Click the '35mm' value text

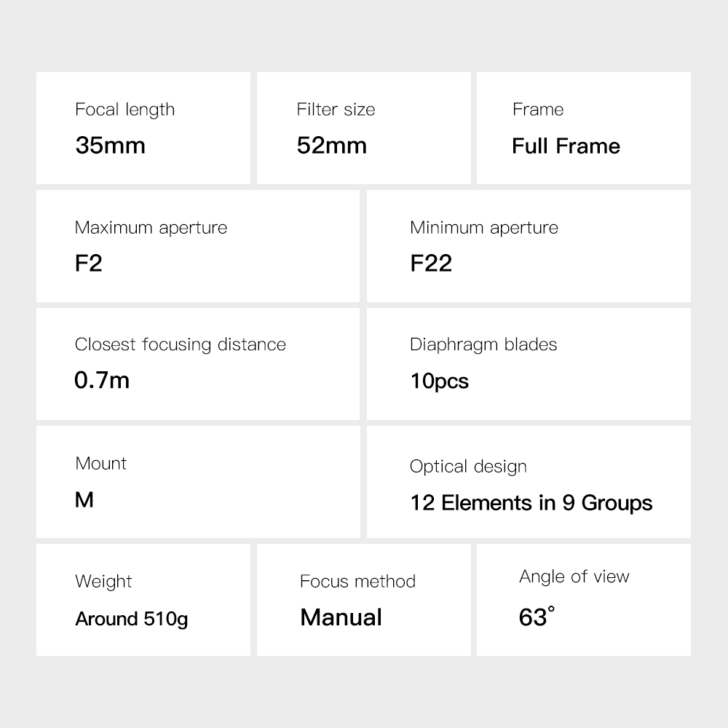[111, 145]
